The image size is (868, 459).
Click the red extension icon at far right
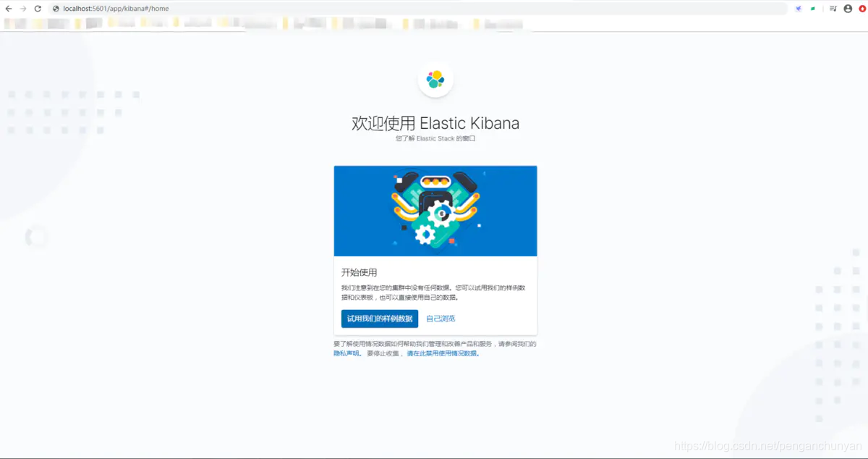coord(862,9)
